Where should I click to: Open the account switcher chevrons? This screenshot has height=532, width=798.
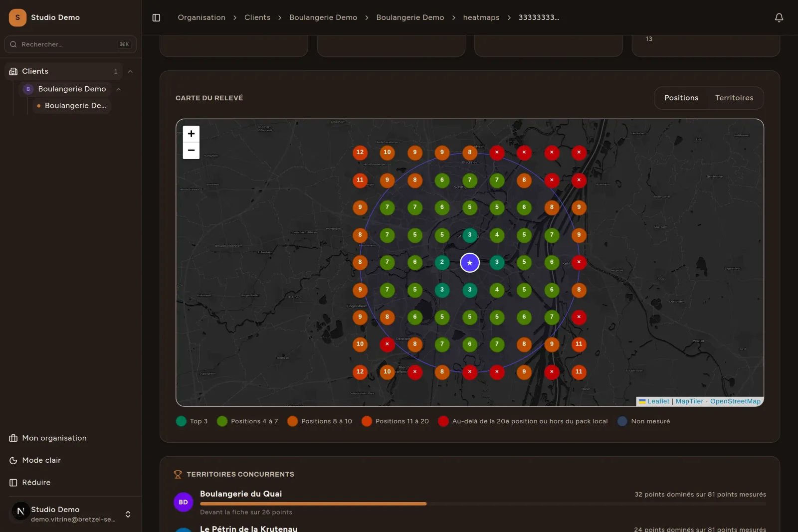click(128, 514)
